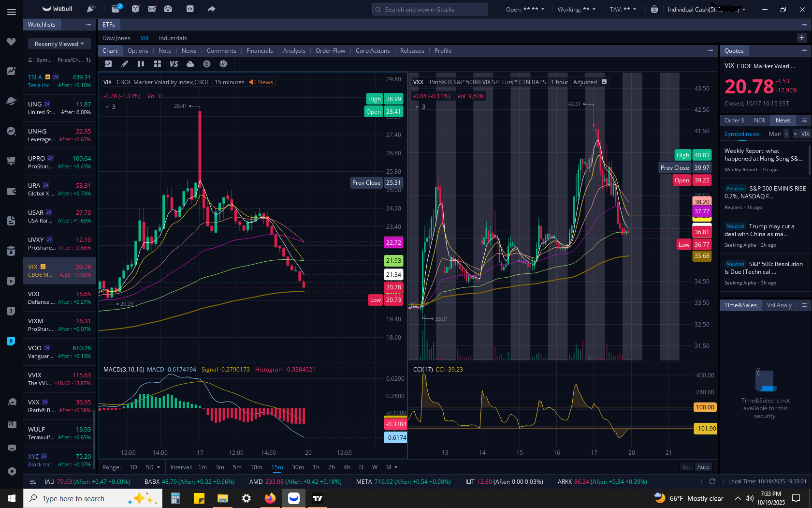Image resolution: width=812 pixels, height=508 pixels.
Task: Toggle the Auto scale button
Action: click(x=703, y=467)
